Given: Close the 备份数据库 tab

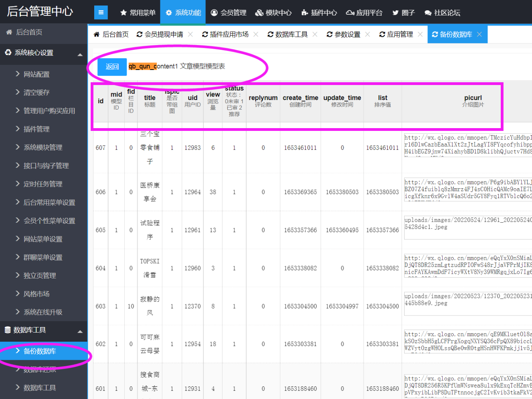Looking at the screenshot, I should pyautogui.click(x=479, y=34).
